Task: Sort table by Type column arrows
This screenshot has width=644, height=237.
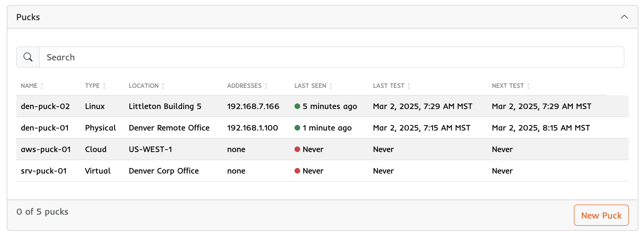Action: [x=104, y=86]
